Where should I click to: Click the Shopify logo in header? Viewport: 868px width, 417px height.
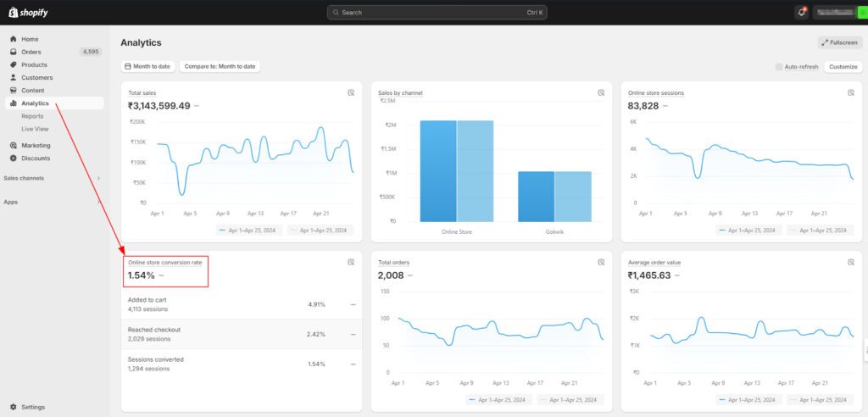pos(27,12)
